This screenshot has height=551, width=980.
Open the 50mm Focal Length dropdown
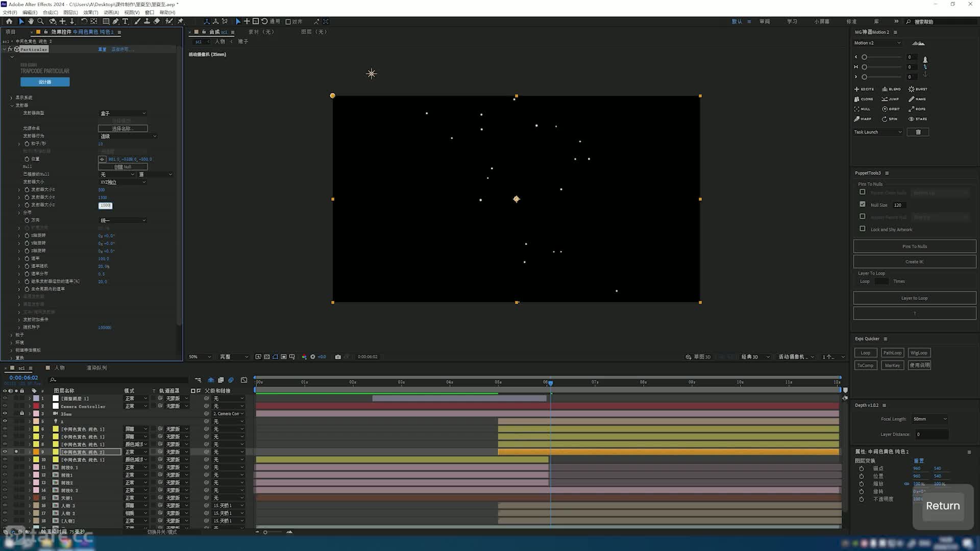pos(930,419)
